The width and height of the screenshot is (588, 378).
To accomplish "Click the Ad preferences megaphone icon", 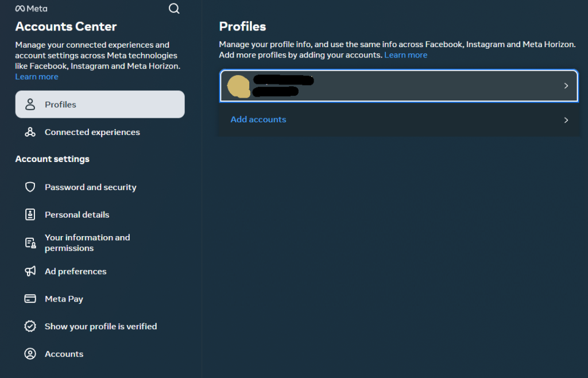I will click(x=30, y=271).
